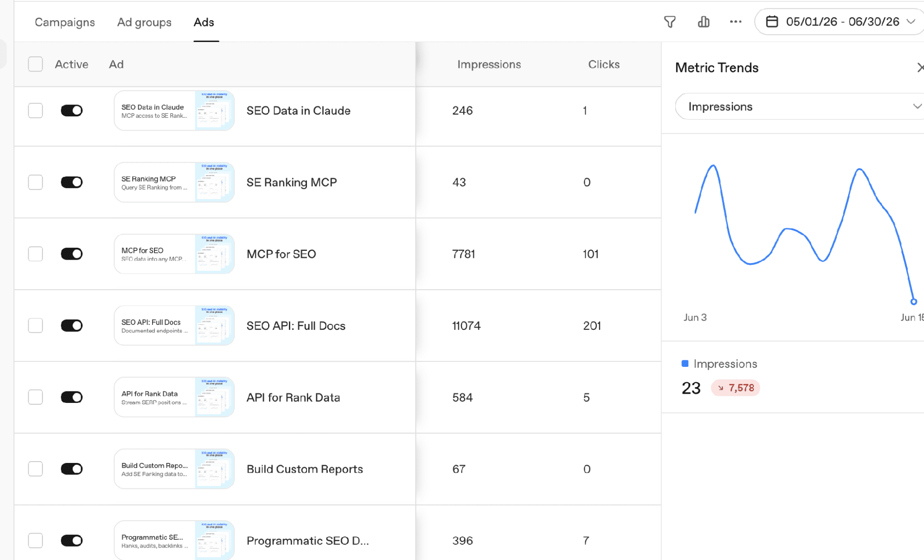The image size is (924, 560).
Task: Close the Metric Trends panel
Action: click(x=920, y=67)
